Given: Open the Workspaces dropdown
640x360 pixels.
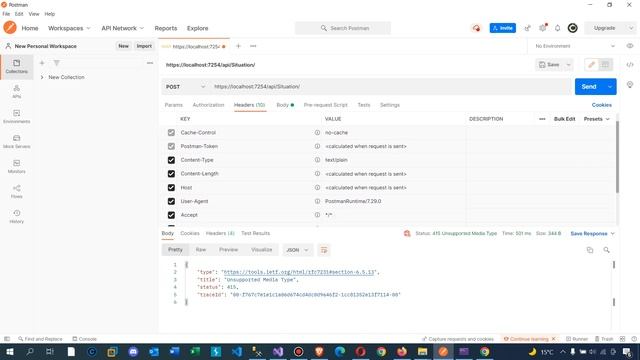Looking at the screenshot, I should [69, 28].
